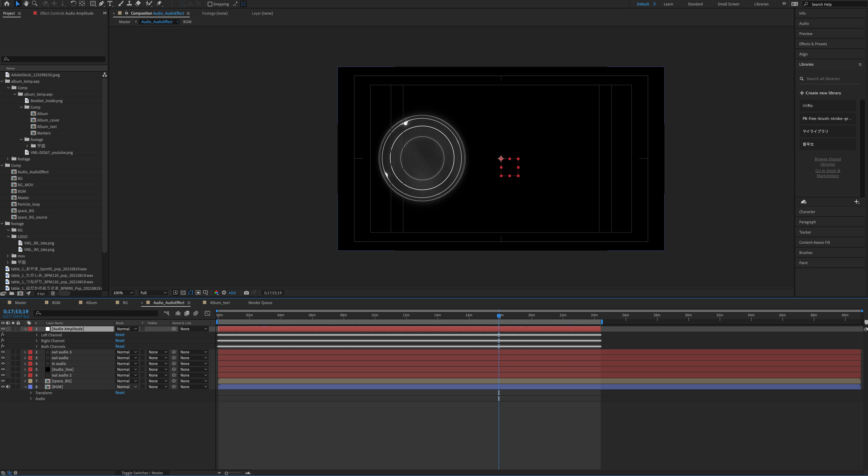Image resolution: width=868 pixels, height=476 pixels.
Task: Click Toggle Switches / Modes button
Action: [x=142, y=473]
